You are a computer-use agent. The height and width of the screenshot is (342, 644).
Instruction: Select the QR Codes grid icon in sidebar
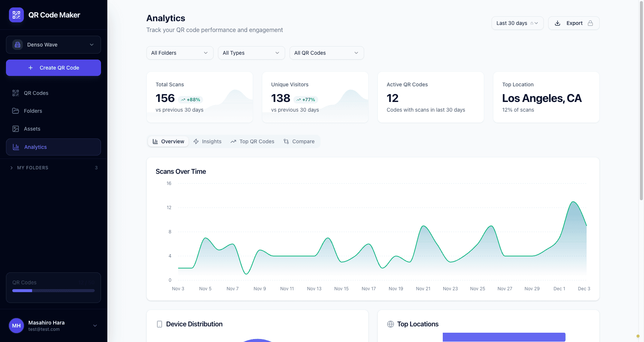pos(15,93)
